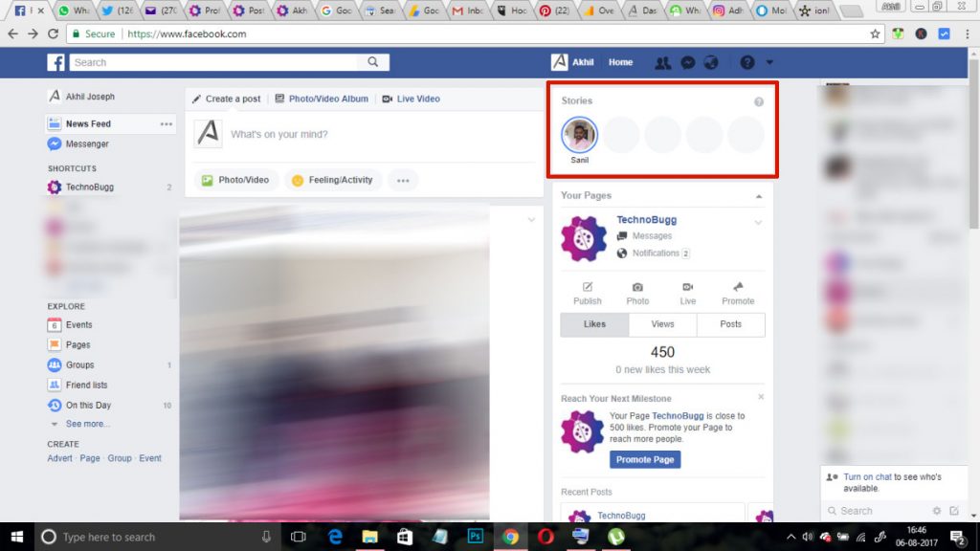The image size is (980, 551).
Task: Click the Promote megaphone icon
Action: [x=738, y=287]
